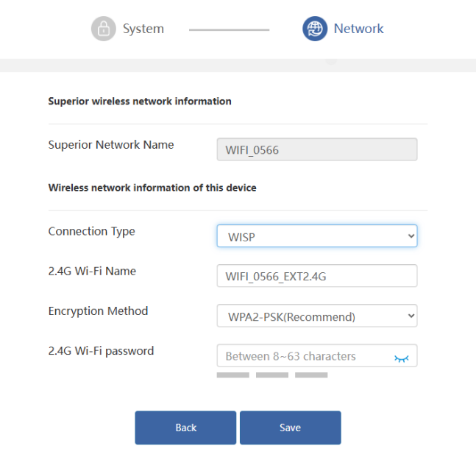Toggle password visibility eye icon

(401, 358)
